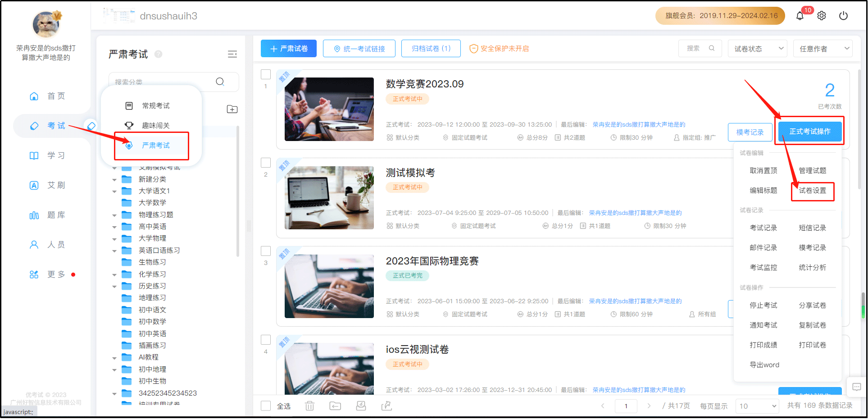
Task: Click the 艾刷 sidebar icon
Action: (x=34, y=185)
